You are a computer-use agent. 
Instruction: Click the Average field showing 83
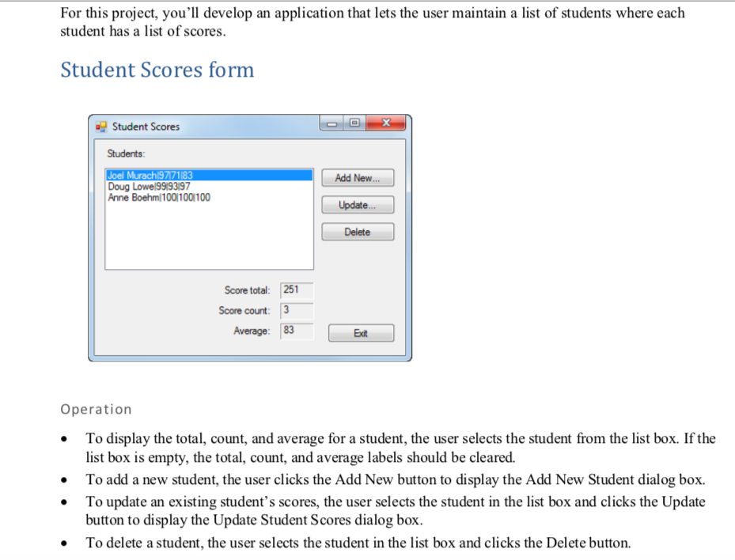[297, 331]
